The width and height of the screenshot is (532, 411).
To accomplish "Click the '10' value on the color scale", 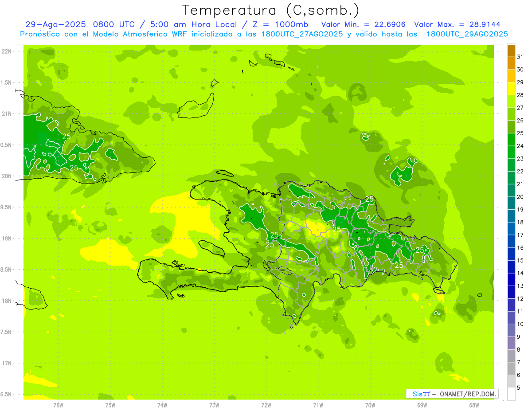I will 520,324.
